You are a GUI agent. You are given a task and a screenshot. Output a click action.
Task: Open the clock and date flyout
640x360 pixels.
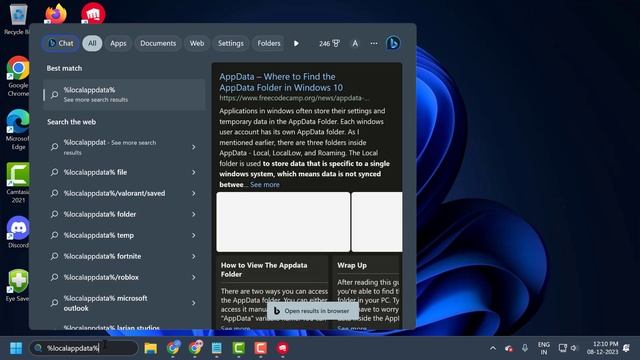coord(603,348)
